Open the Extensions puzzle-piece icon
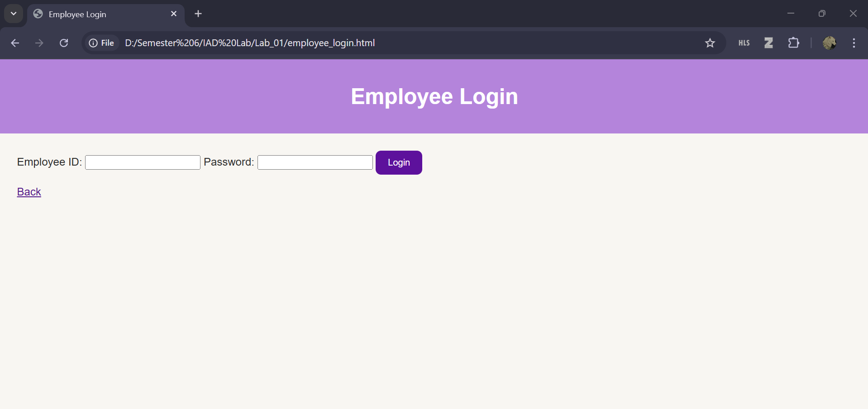Image resolution: width=868 pixels, height=409 pixels. click(x=793, y=43)
